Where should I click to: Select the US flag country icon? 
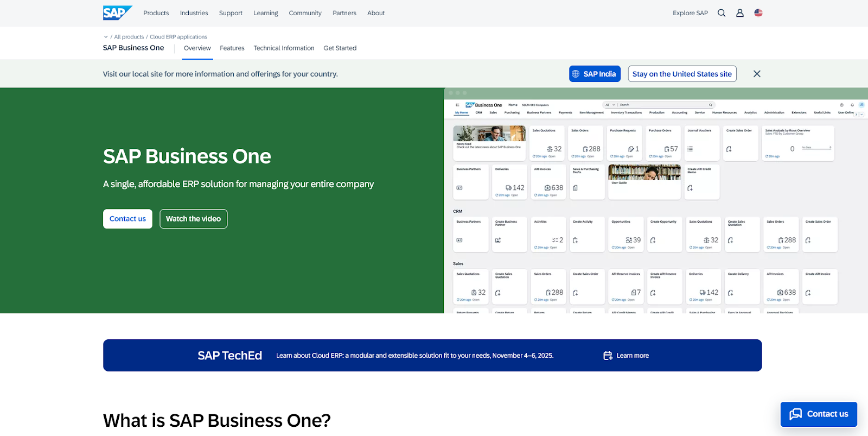(758, 13)
